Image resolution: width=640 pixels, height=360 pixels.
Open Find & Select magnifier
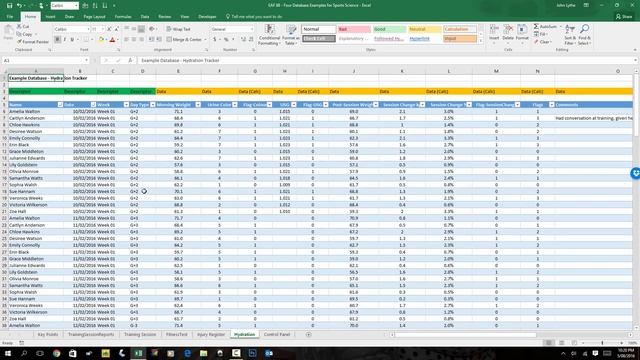point(584,35)
